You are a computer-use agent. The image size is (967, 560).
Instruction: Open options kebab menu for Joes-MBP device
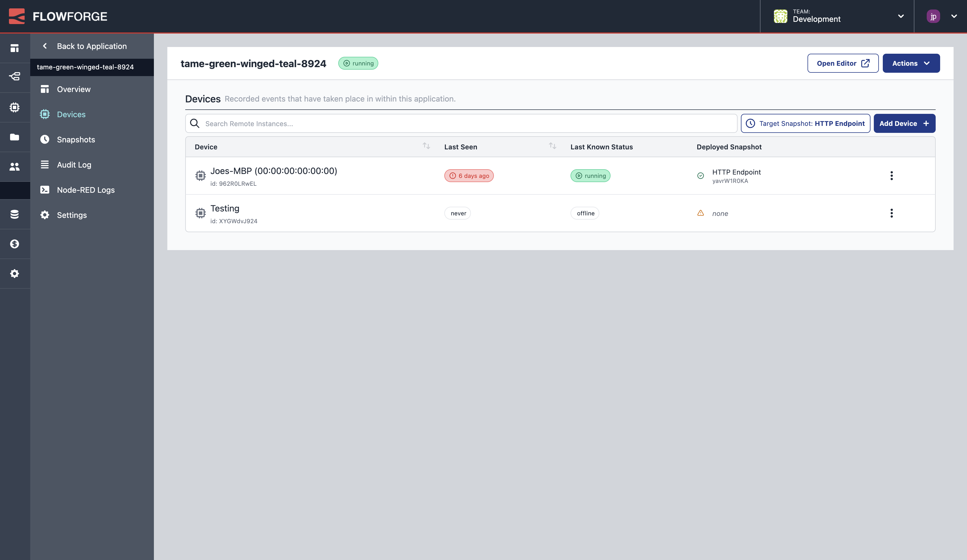point(892,176)
